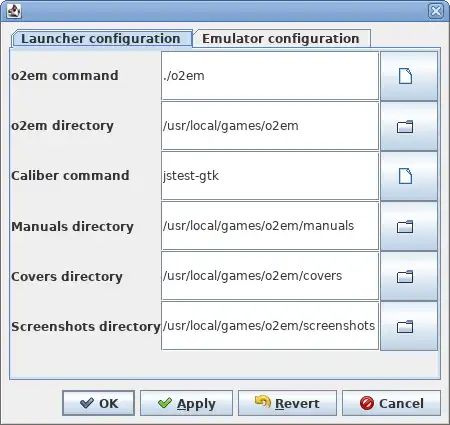Click the 'Covers directory' label

(67, 277)
